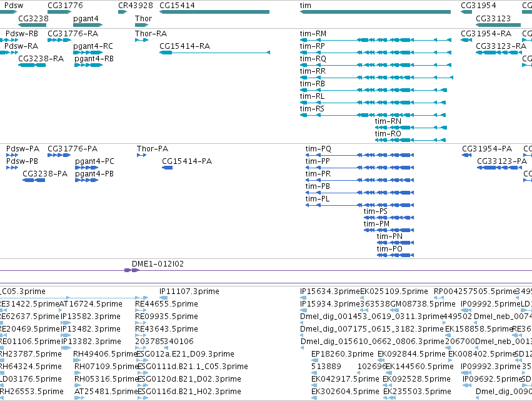This screenshot has width=532, height=401.
Task: Click the CG31954-PA protein label
Action: [x=487, y=149]
